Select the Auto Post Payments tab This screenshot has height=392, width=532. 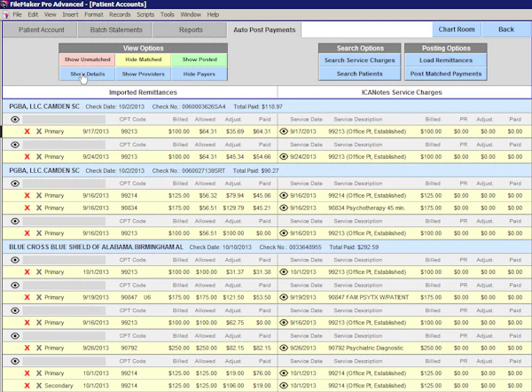pyautogui.click(x=264, y=30)
